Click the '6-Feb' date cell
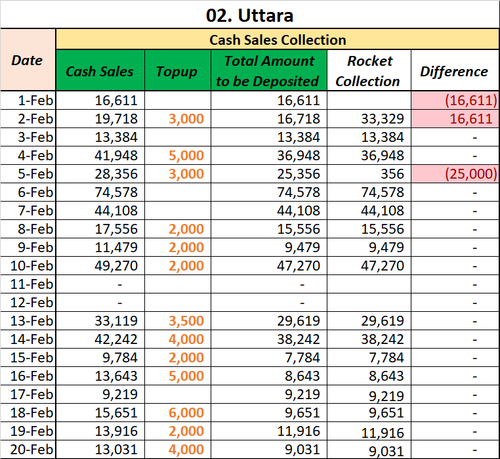 [x=28, y=192]
